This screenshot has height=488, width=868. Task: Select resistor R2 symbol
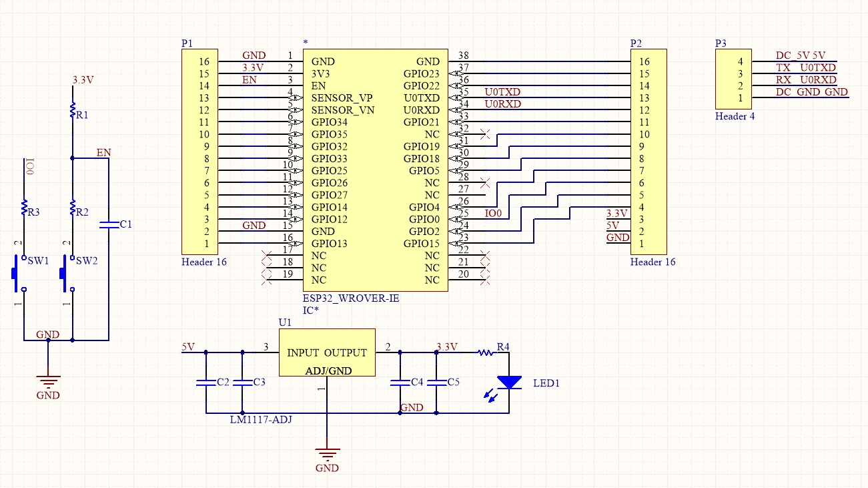coord(73,207)
